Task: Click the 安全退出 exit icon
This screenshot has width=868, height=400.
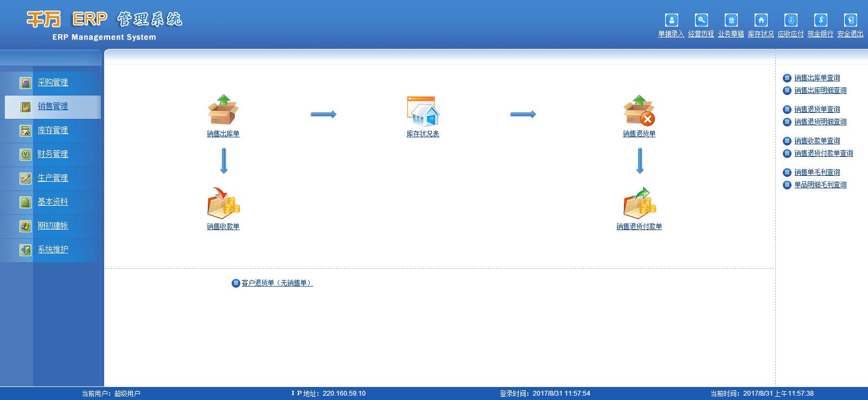Action: point(851,20)
